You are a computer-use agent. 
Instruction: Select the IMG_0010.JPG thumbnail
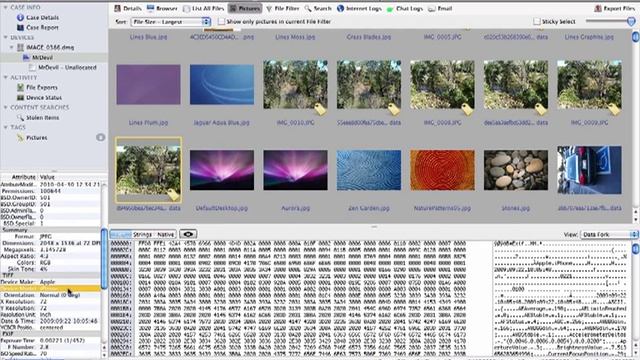click(295, 84)
